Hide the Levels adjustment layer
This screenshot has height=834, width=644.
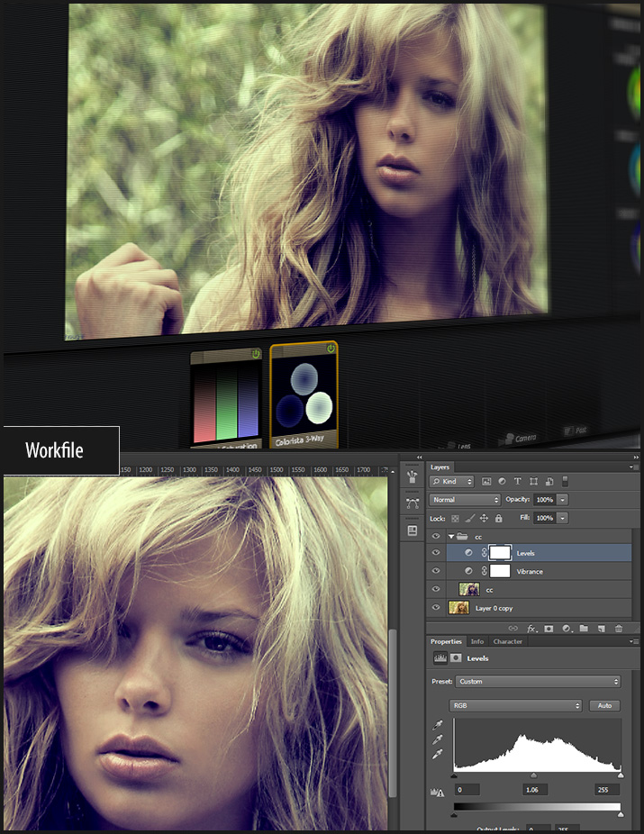pos(437,553)
